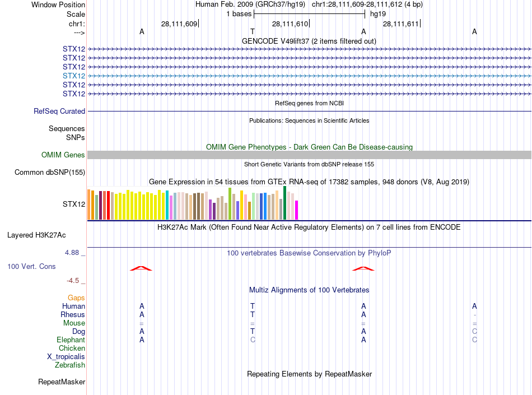Select the Human alignment row label
Image resolution: width=532 pixels, height=395 pixels.
click(x=73, y=306)
